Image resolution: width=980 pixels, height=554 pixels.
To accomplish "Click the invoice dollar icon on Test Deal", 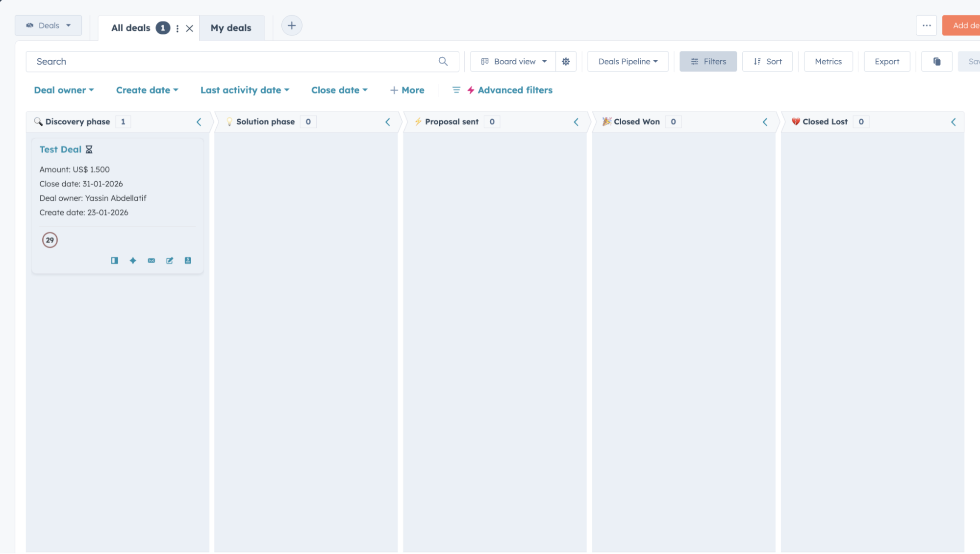I will [x=188, y=261].
